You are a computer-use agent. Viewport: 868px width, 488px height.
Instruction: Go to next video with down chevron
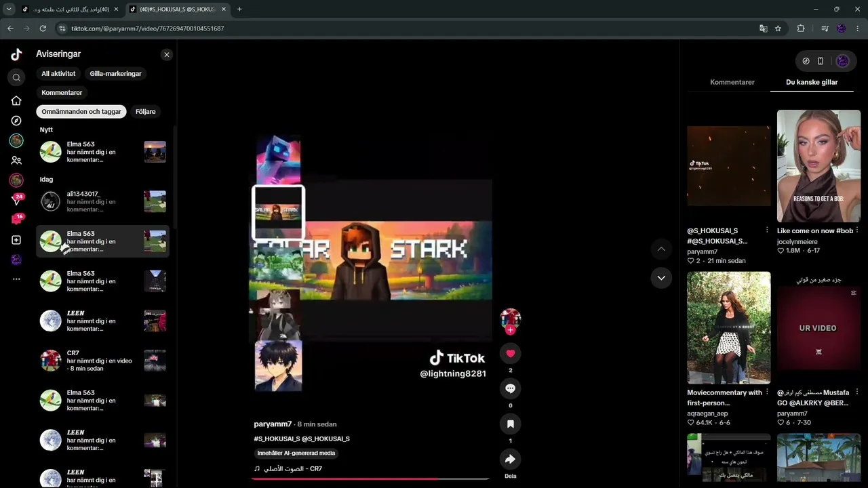point(661,278)
